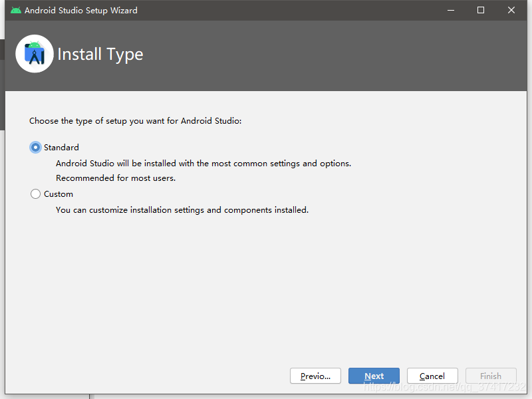Click 'You can customize installation settings' description
This screenshot has width=532, height=399.
coord(182,210)
